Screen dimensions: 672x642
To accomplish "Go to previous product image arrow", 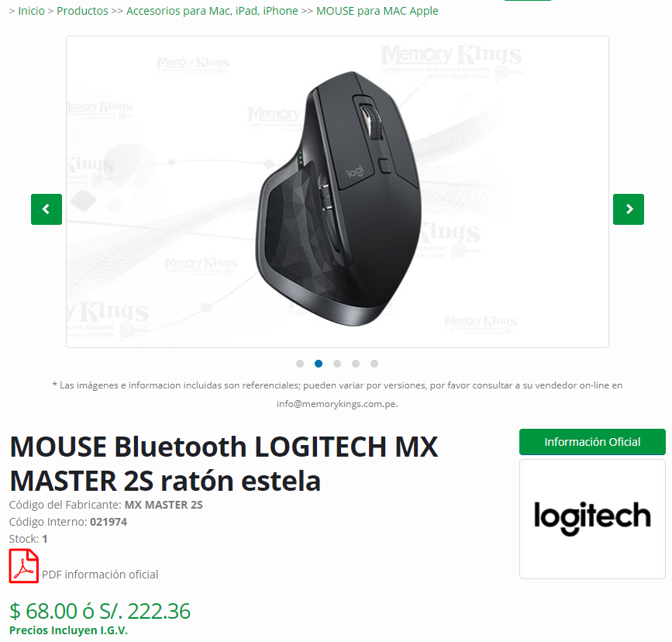I will pos(47,209).
